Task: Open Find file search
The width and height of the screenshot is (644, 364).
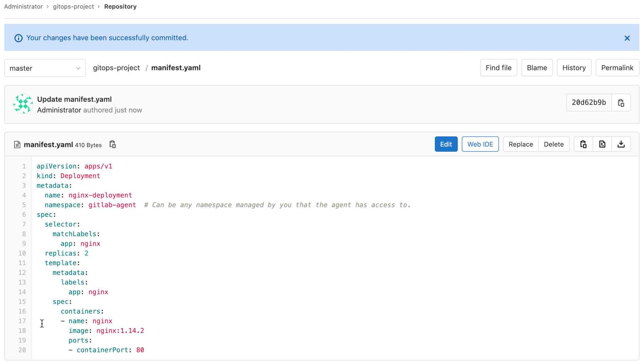Action: [498, 67]
